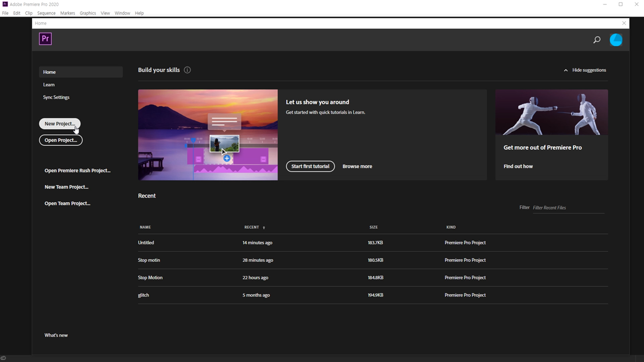The width and height of the screenshot is (644, 362).
Task: Open the Help menu
Action: 139,13
